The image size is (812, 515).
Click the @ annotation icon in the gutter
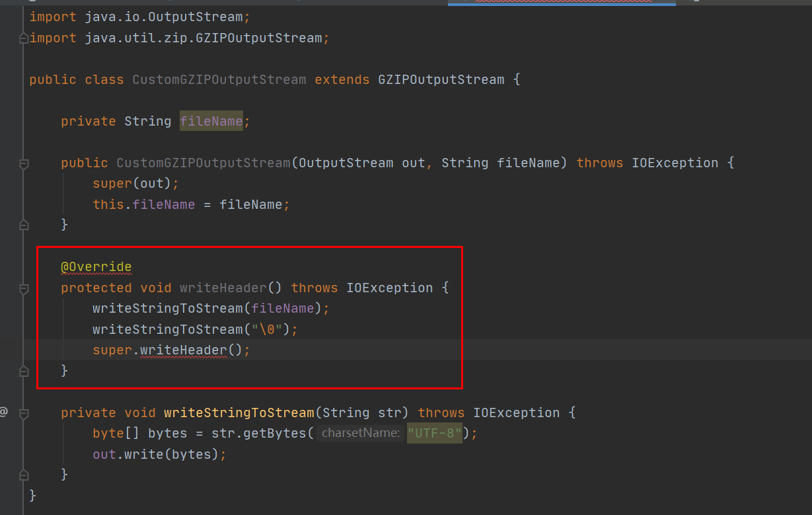point(3,412)
